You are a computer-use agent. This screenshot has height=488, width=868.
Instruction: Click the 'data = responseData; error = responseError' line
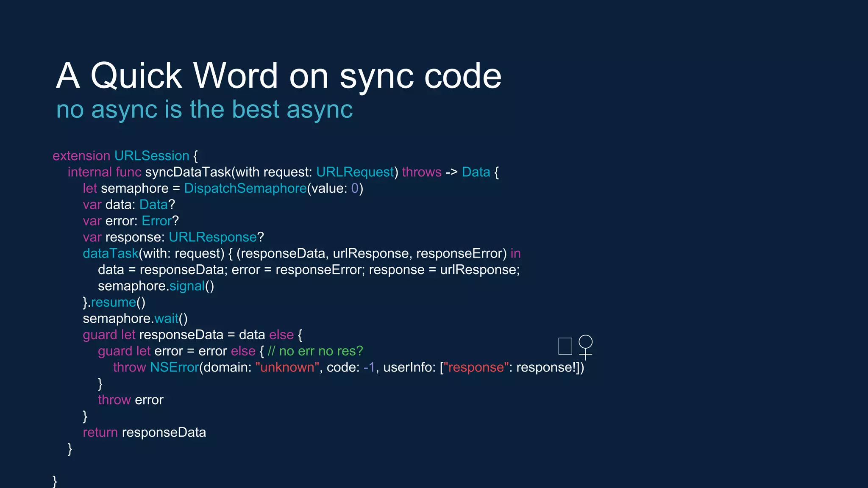[309, 270]
